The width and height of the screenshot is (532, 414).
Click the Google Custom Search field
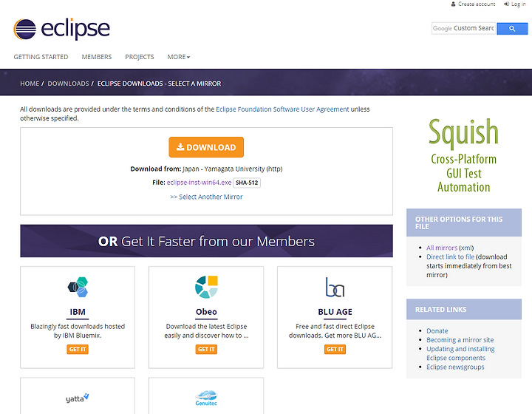(463, 29)
